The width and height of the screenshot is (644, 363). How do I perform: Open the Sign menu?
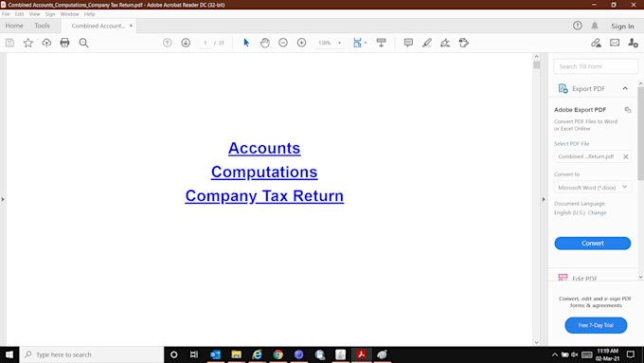click(50, 14)
